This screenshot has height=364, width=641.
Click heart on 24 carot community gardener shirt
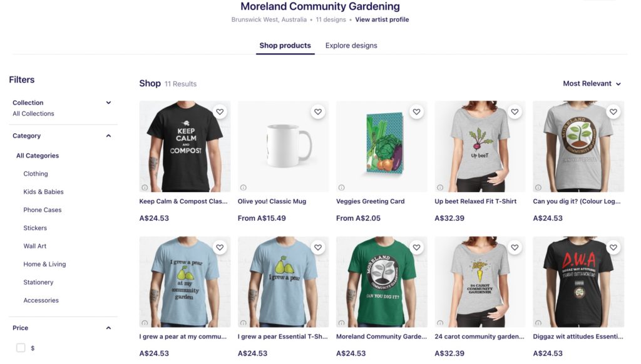pyautogui.click(x=515, y=247)
